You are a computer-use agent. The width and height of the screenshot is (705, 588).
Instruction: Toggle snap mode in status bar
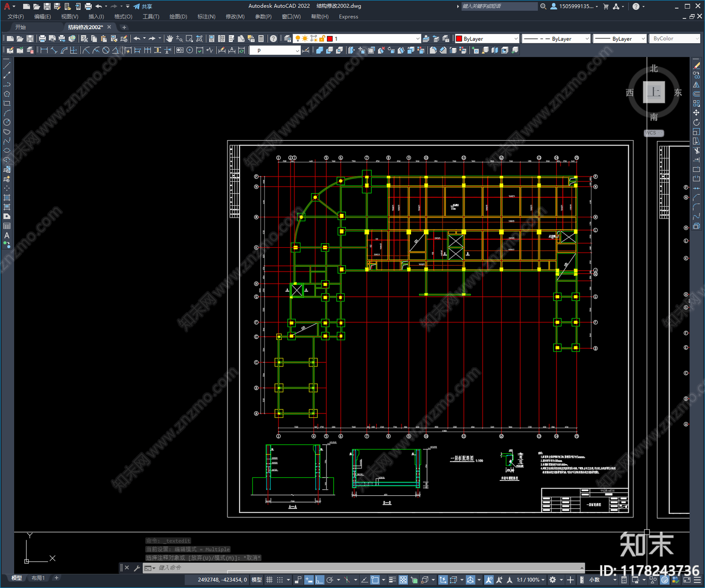280,580
